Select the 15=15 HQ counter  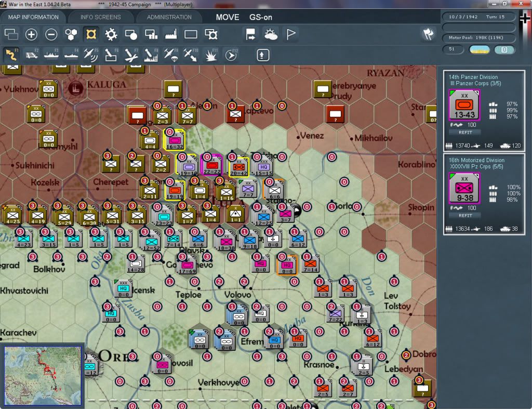point(263,167)
